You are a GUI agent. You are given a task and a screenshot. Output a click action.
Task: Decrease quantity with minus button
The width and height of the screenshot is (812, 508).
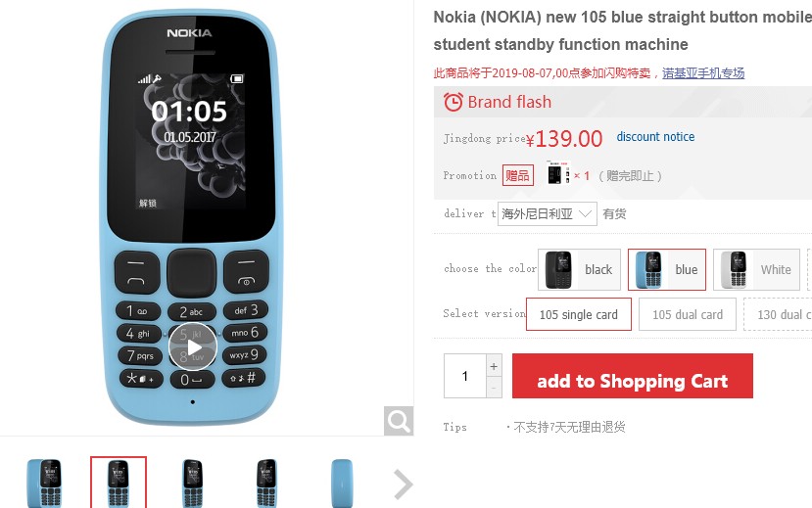pyautogui.click(x=494, y=388)
